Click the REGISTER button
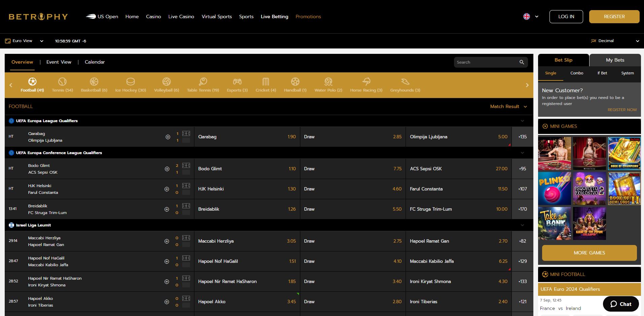Image resolution: width=644 pixels, height=316 pixels. pyautogui.click(x=614, y=16)
